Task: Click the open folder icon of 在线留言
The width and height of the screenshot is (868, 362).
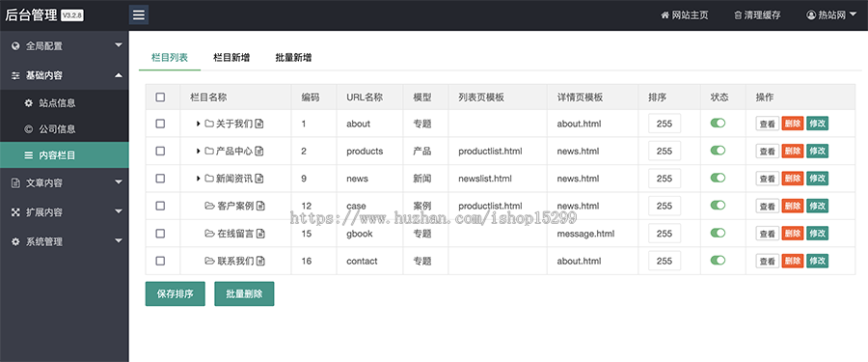Action: tap(210, 234)
